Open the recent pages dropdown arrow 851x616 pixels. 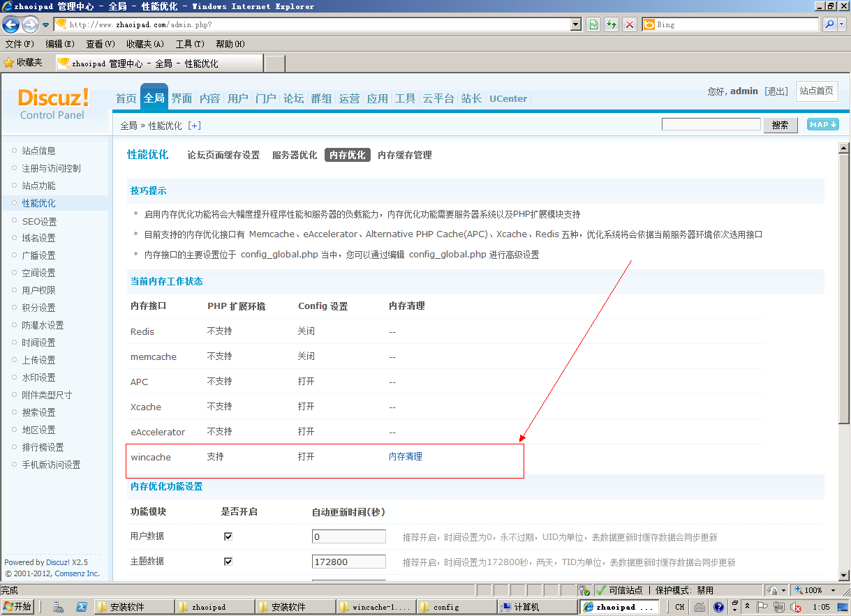coord(45,25)
